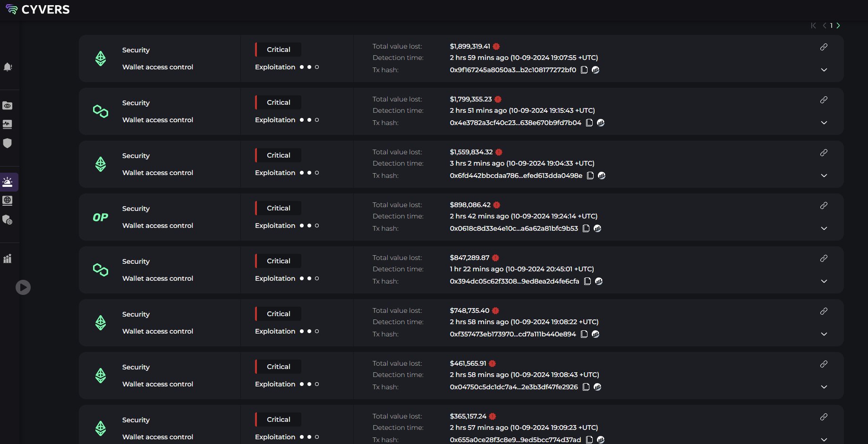Click the 0x6fd442bbcdaa786 transaction hash

516,176
